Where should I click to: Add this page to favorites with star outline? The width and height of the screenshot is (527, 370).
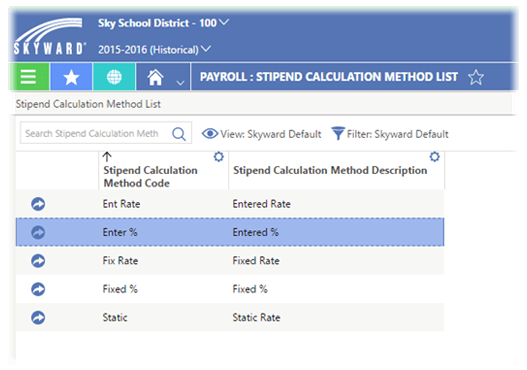[x=476, y=77]
